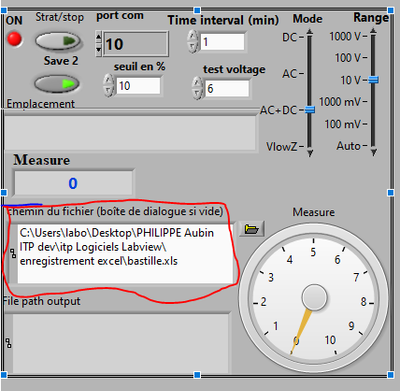Select 100 mV on the Range scale
The image size is (400, 391).
click(343, 124)
